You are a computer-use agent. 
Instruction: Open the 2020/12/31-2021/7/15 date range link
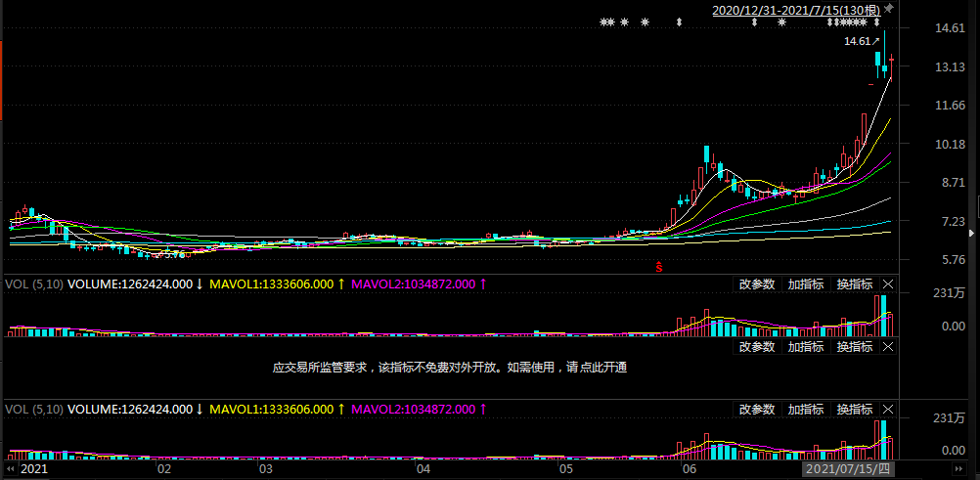tap(796, 10)
